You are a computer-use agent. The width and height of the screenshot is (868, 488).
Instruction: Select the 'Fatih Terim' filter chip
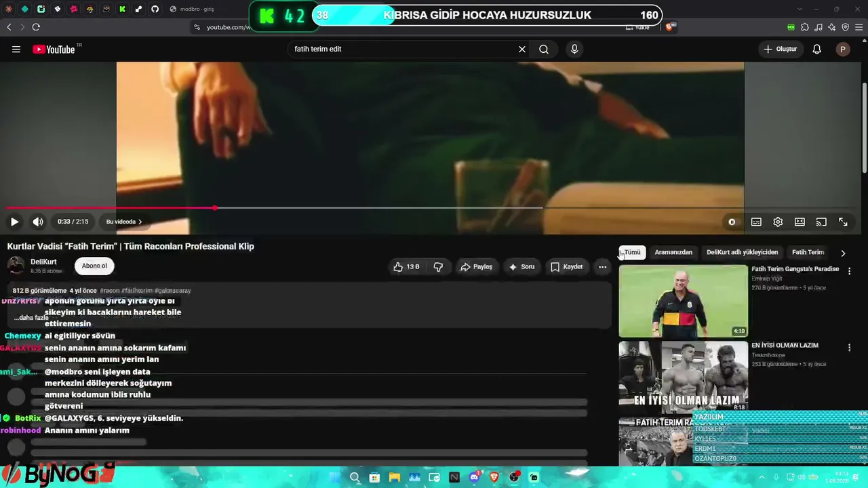pyautogui.click(x=808, y=252)
